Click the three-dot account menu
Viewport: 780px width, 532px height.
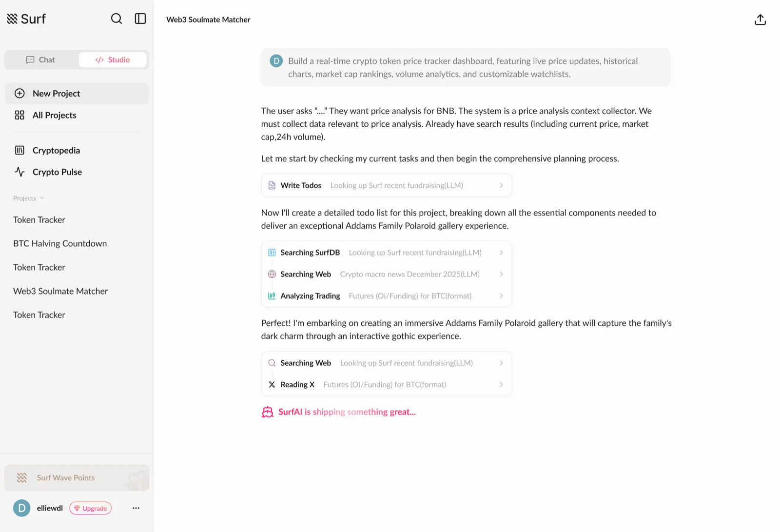(136, 508)
